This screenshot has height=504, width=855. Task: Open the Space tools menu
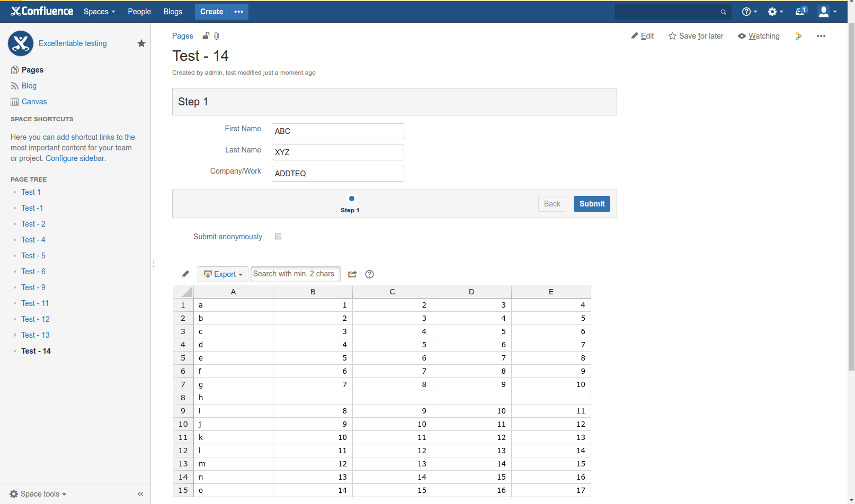(x=37, y=493)
